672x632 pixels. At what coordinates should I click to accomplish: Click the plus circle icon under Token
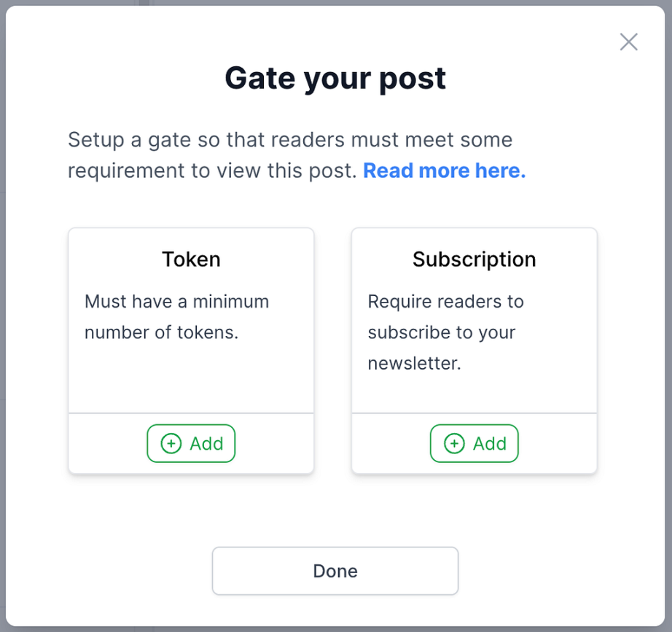coord(171,443)
